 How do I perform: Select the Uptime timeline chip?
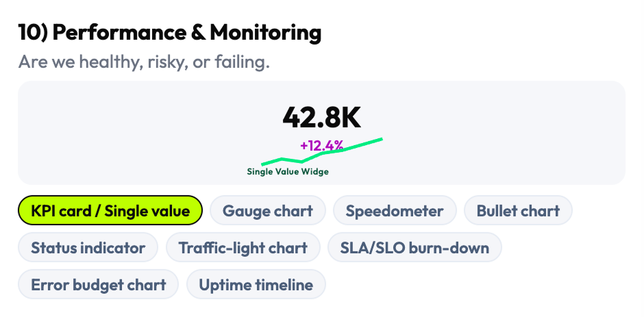[x=256, y=285]
